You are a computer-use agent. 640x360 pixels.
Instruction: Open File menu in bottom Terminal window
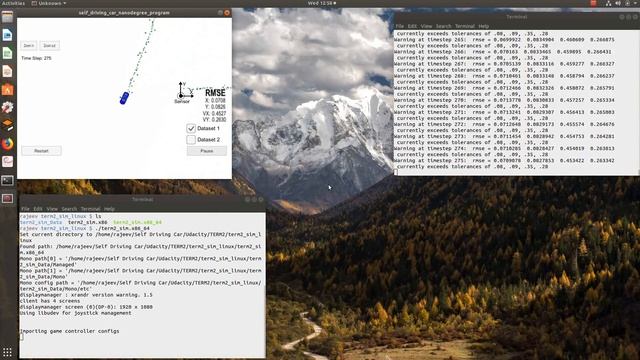coord(25,209)
